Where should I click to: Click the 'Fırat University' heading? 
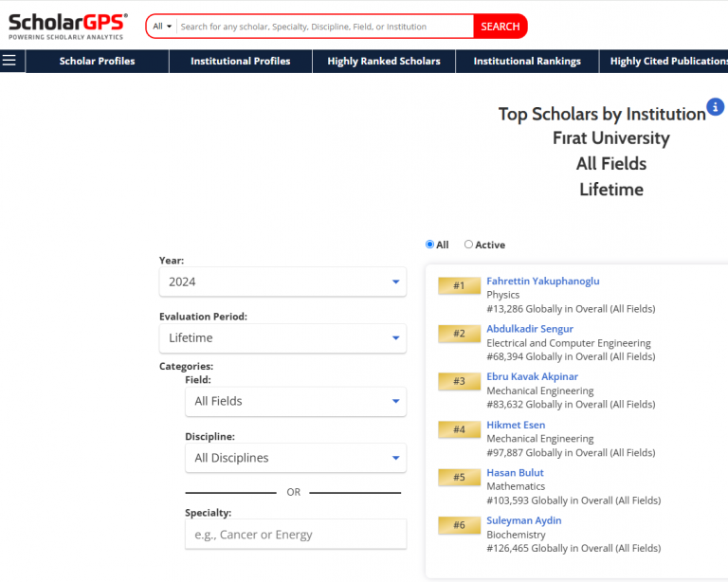[x=611, y=138]
